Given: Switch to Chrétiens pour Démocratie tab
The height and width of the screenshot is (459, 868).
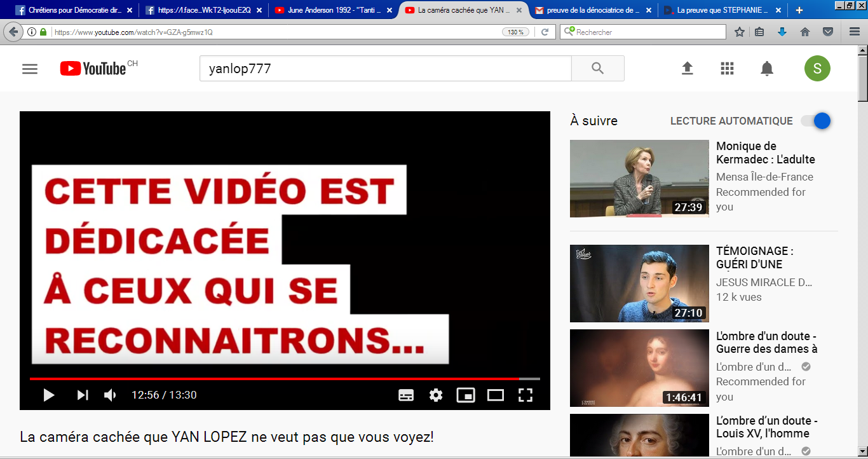Looking at the screenshot, I should click(x=73, y=10).
